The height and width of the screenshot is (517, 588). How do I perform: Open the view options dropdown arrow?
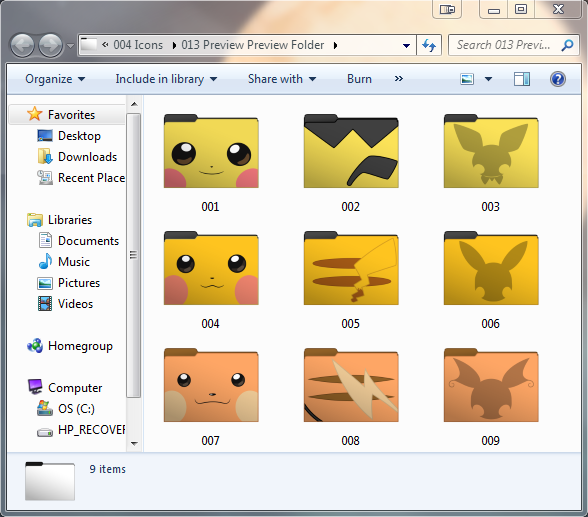tap(488, 79)
